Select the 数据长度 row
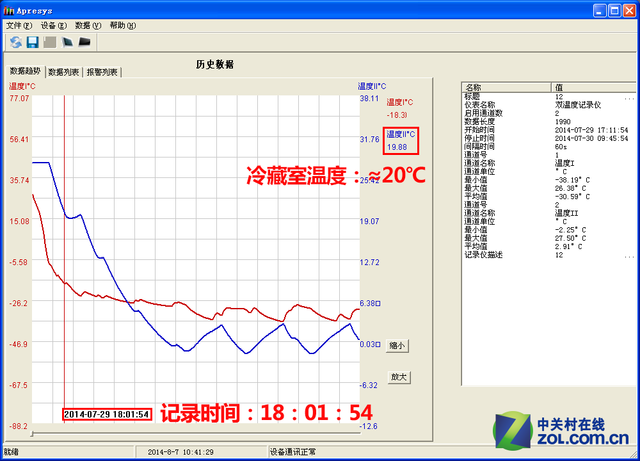This screenshot has width=640, height=461. 549,122
